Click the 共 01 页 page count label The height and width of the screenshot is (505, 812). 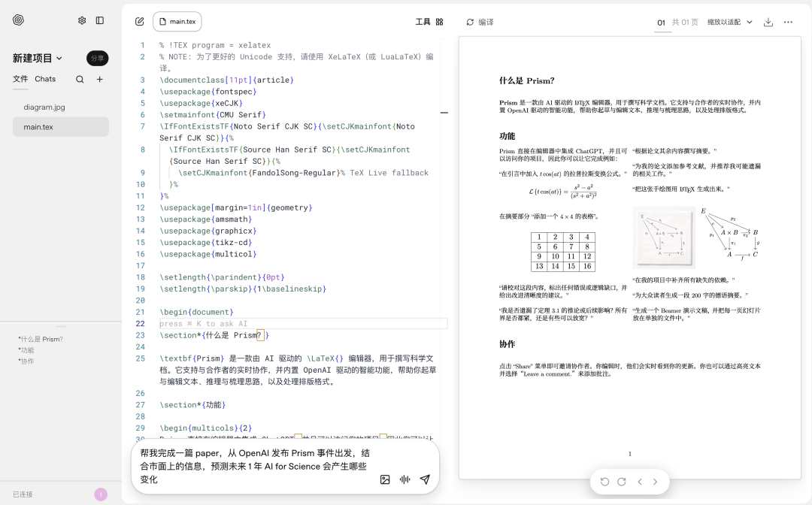point(685,23)
